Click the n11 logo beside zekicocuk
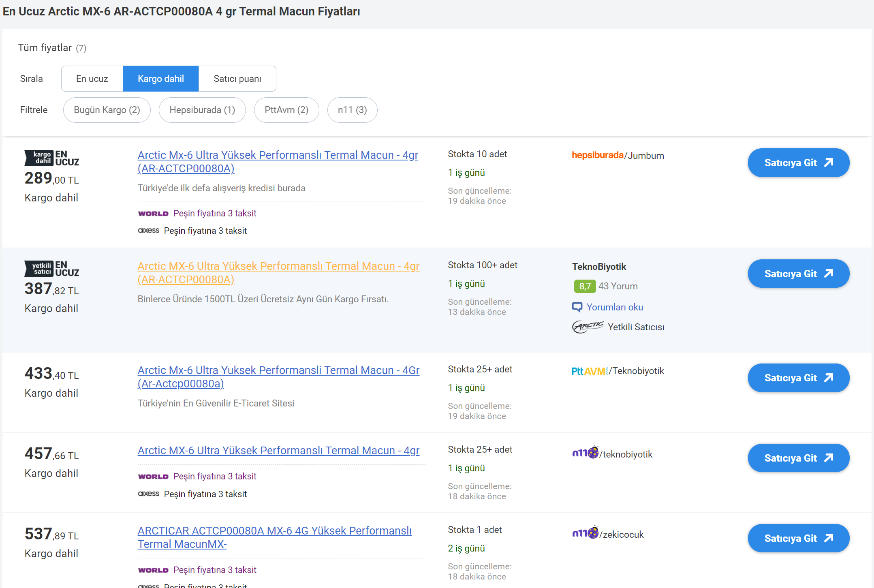 pyautogui.click(x=585, y=533)
